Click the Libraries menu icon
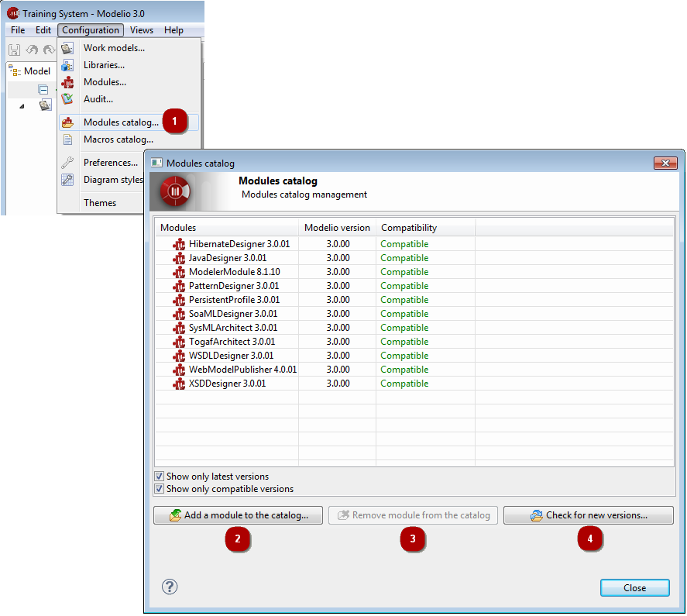This screenshot has width=687, height=616. point(67,65)
